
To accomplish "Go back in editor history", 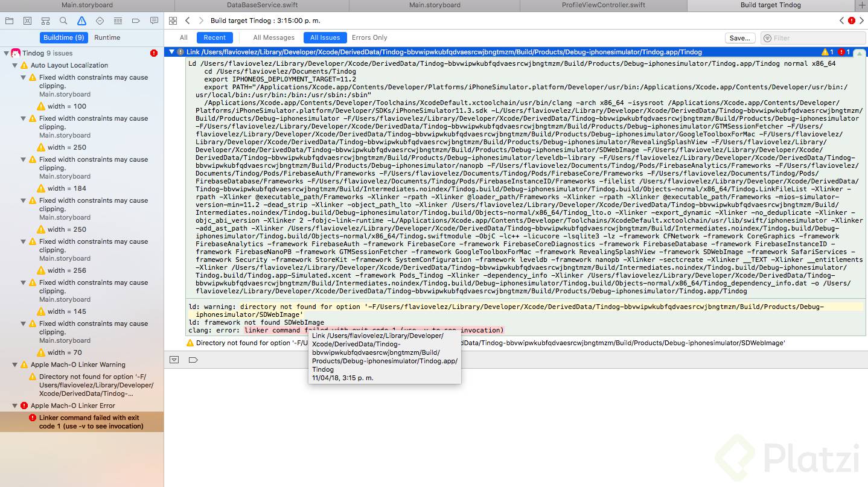I will click(x=188, y=21).
